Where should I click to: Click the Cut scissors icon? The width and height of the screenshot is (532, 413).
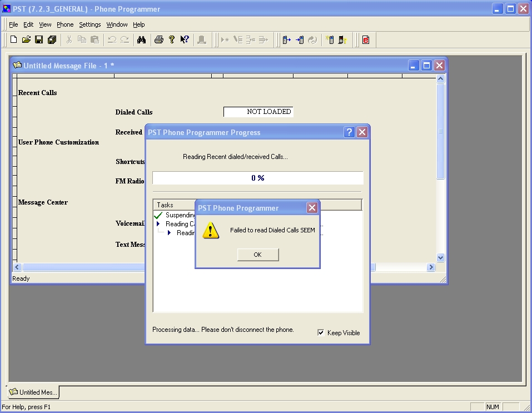point(69,39)
